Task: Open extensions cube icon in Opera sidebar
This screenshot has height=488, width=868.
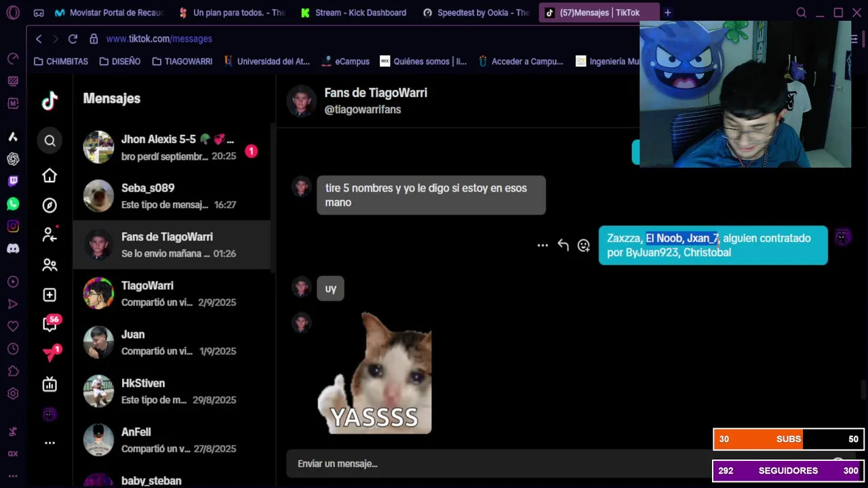Action: point(13,371)
